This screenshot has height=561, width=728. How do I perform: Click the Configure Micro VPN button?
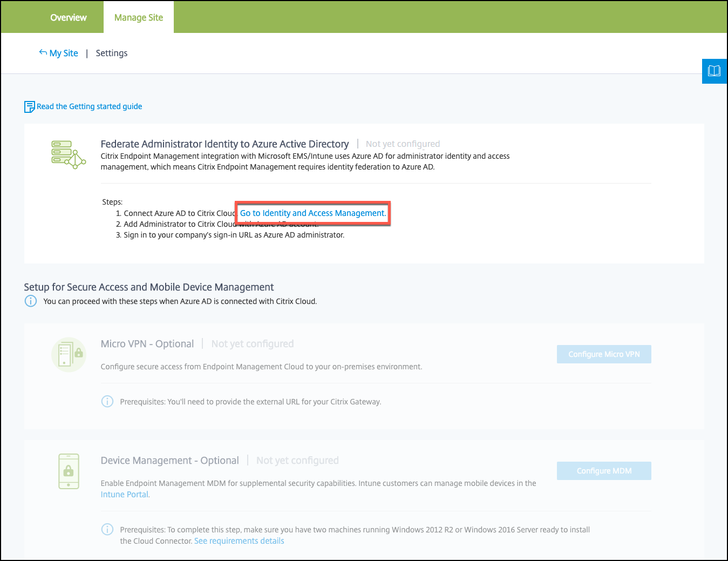(604, 354)
